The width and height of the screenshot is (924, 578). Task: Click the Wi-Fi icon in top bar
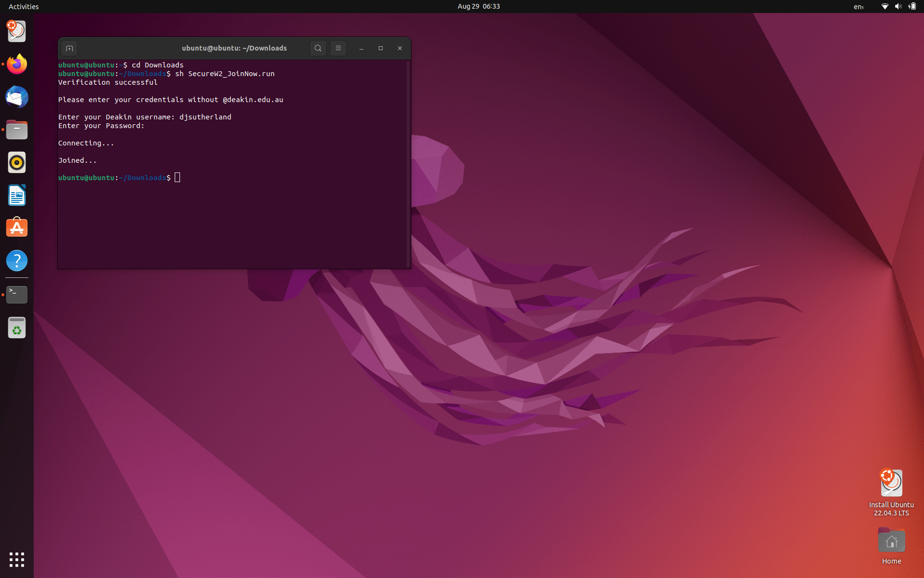tap(885, 6)
